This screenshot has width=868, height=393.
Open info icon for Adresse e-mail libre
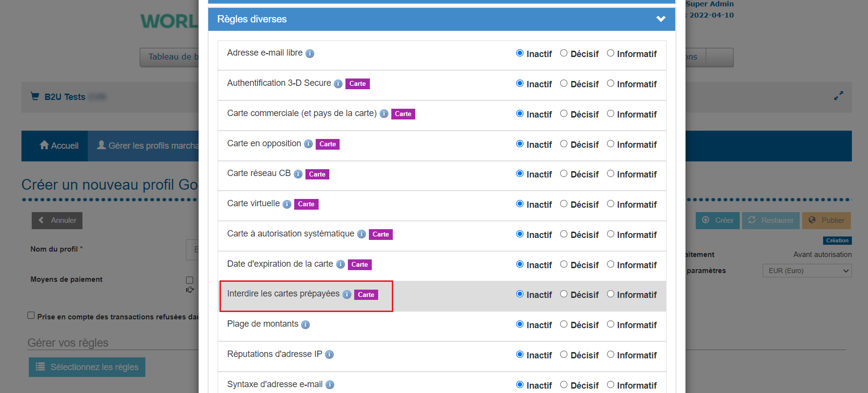coord(310,54)
